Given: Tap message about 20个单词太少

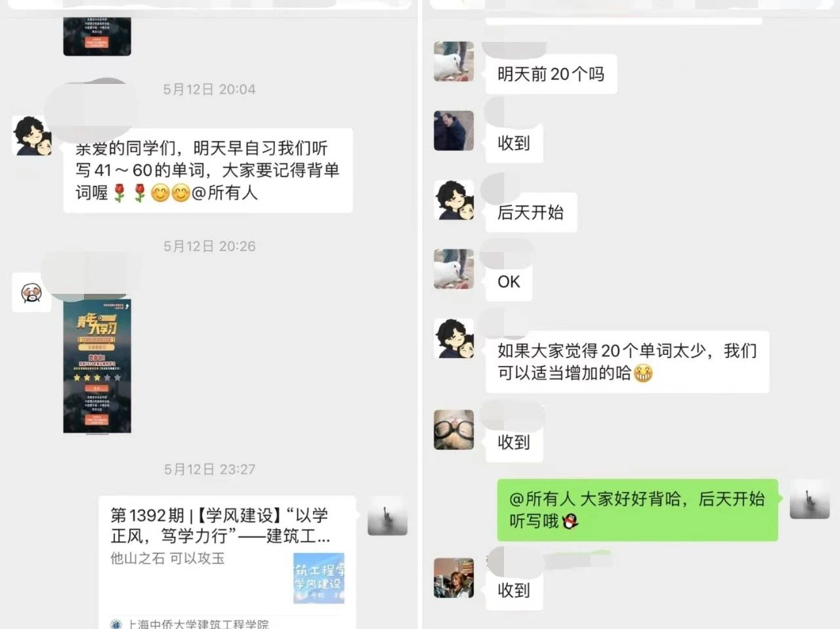Looking at the screenshot, I should [x=627, y=362].
